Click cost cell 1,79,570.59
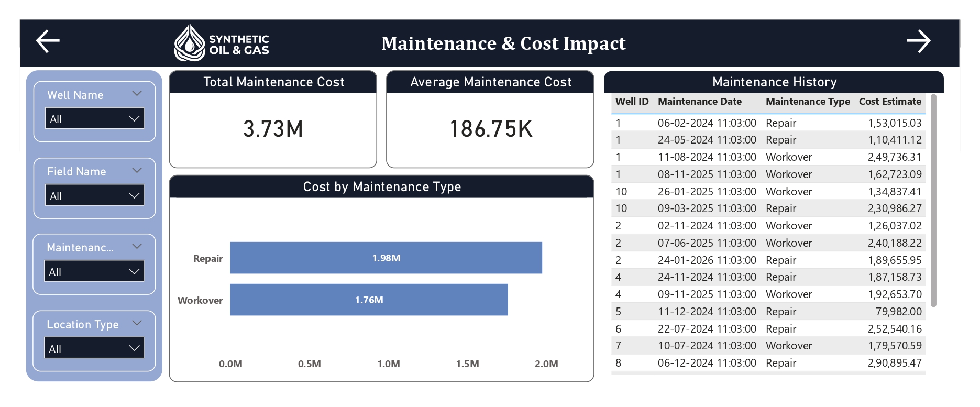 [x=895, y=346]
